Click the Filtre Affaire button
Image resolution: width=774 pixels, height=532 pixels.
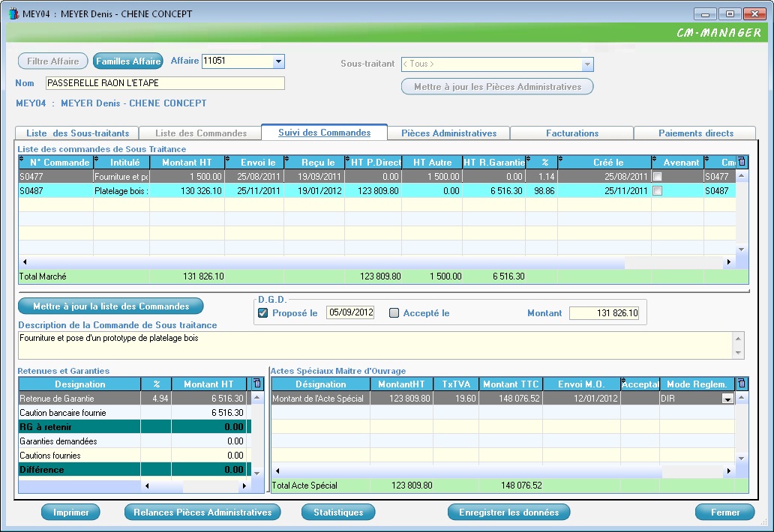(x=52, y=61)
